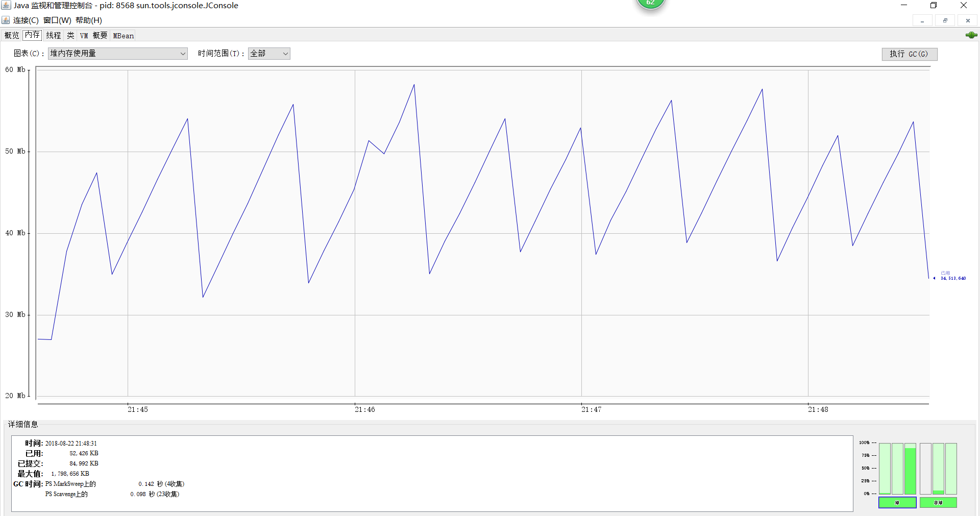Screen dimensions: 980x516
Task: Select the third heap memory pool bar
Action: point(910,469)
